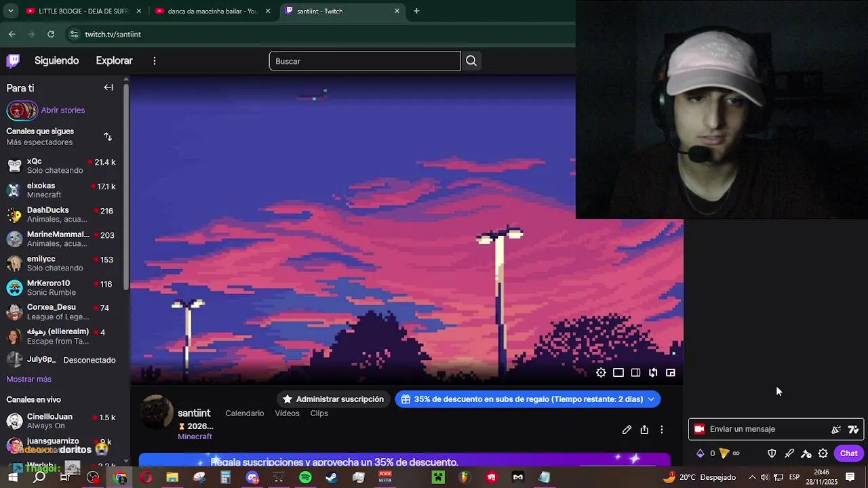The width and height of the screenshot is (868, 488).
Task: Open the celebration icon in chat box
Action: (x=836, y=429)
